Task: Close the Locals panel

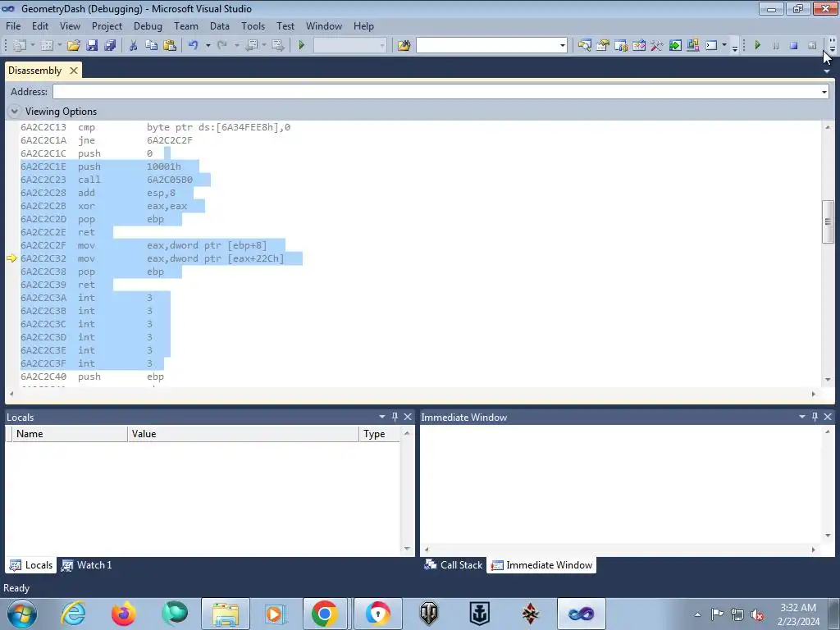Action: click(x=408, y=417)
